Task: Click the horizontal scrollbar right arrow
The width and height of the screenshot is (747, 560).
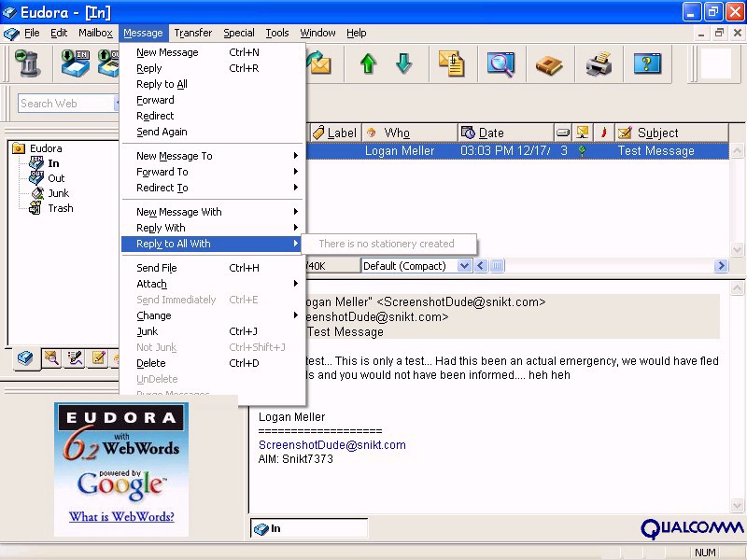Action: (x=721, y=266)
